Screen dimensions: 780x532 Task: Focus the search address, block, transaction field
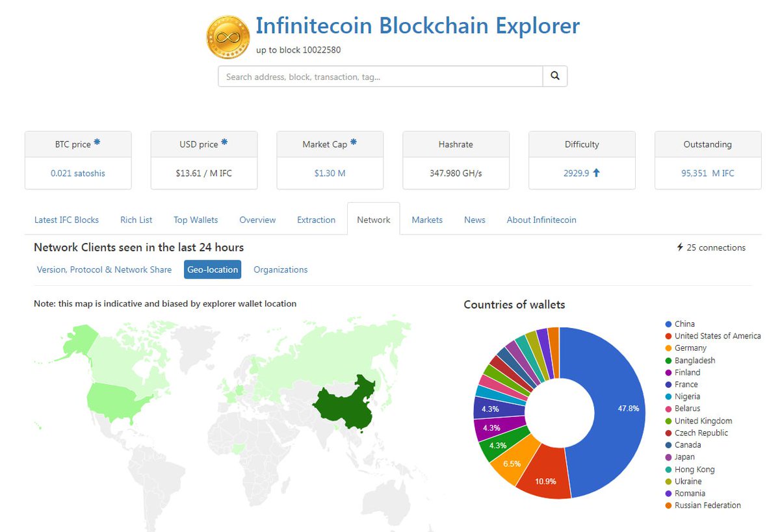(380, 76)
